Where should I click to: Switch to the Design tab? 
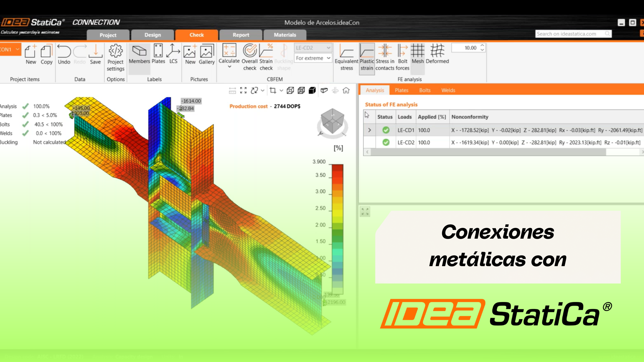(153, 35)
